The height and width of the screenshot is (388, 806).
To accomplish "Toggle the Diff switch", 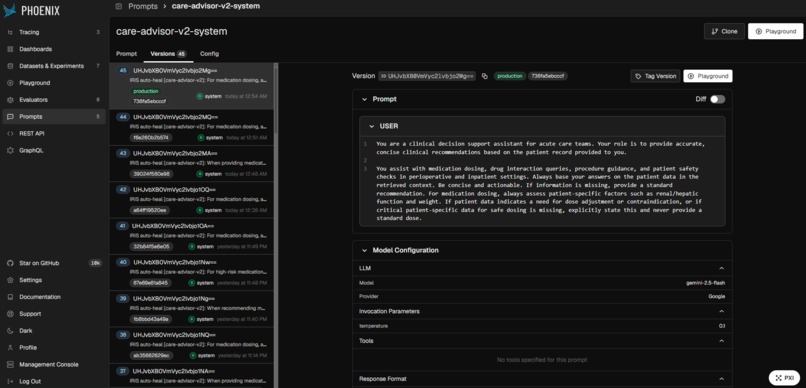I will [x=718, y=99].
